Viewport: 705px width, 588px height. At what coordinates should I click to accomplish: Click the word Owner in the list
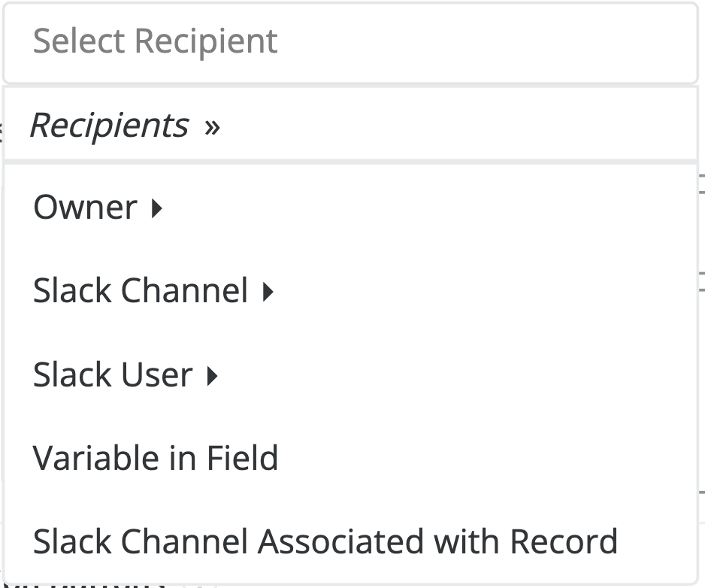[x=85, y=208]
